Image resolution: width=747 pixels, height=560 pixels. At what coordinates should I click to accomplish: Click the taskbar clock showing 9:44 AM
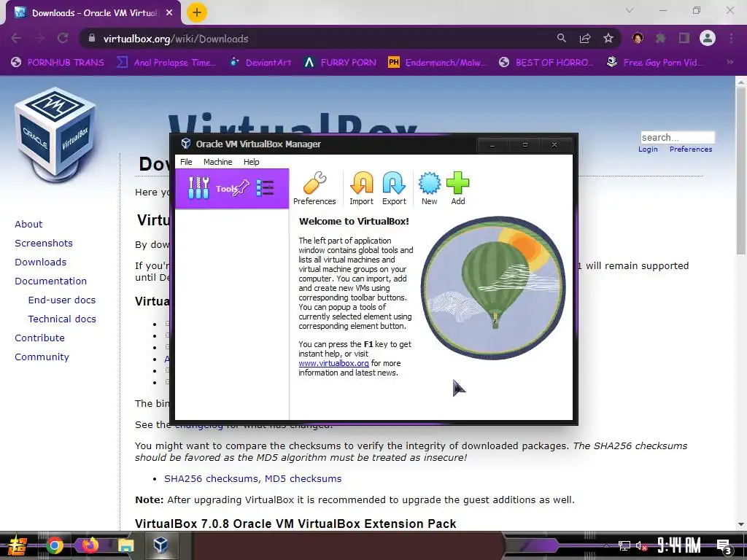[679, 545]
